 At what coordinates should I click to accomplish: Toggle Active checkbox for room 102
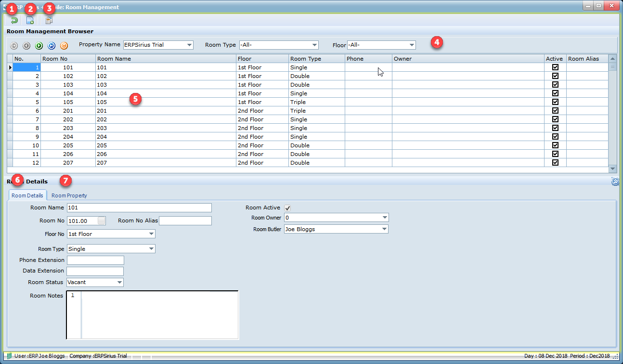tap(555, 76)
